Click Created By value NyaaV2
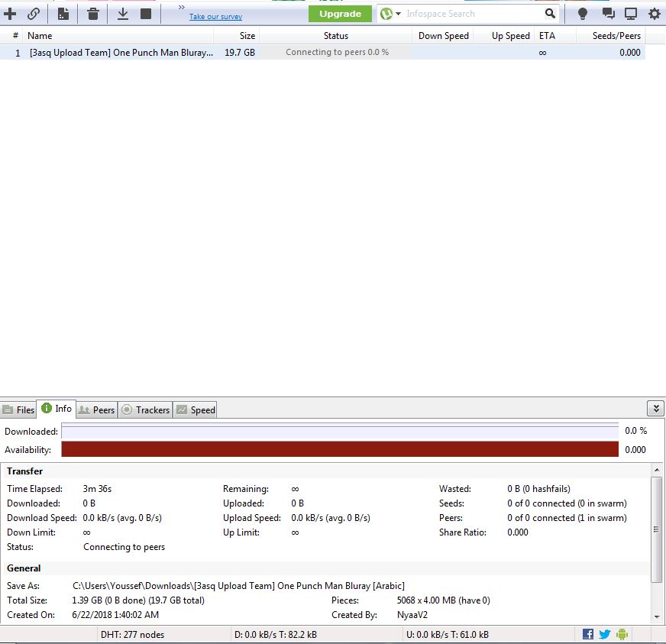 click(412, 615)
